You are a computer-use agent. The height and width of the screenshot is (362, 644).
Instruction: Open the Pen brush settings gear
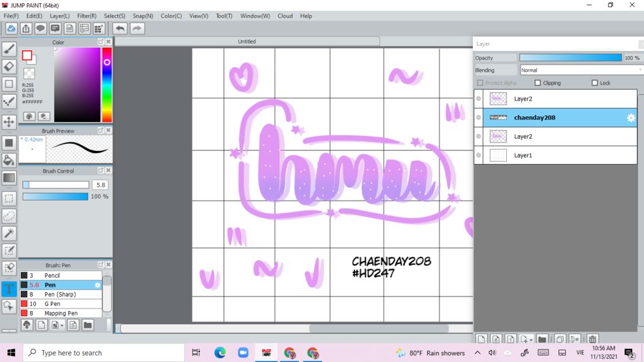point(97,285)
